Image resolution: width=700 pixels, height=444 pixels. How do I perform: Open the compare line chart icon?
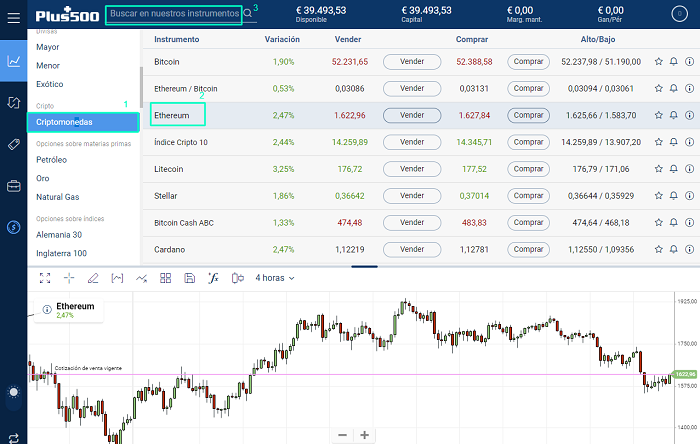142,278
